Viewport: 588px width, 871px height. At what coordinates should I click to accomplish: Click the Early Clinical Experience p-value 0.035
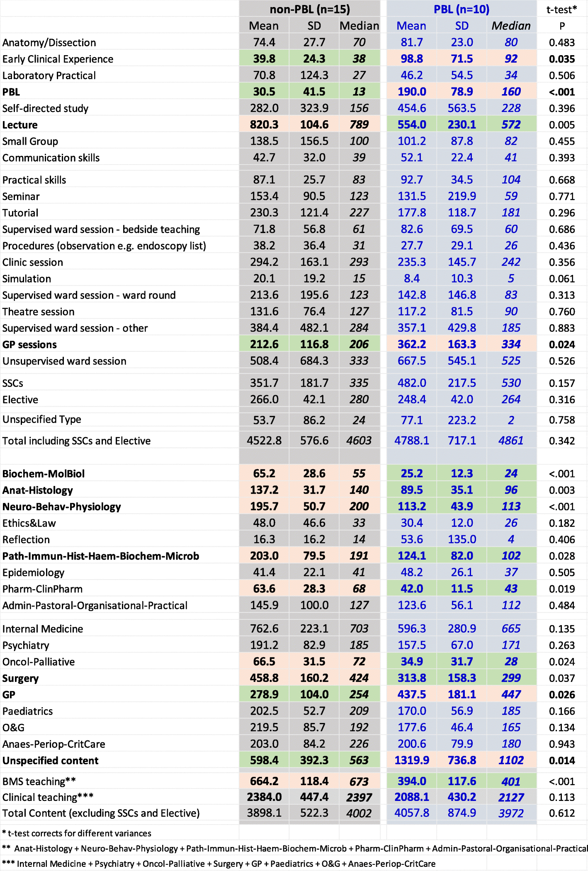click(x=562, y=59)
